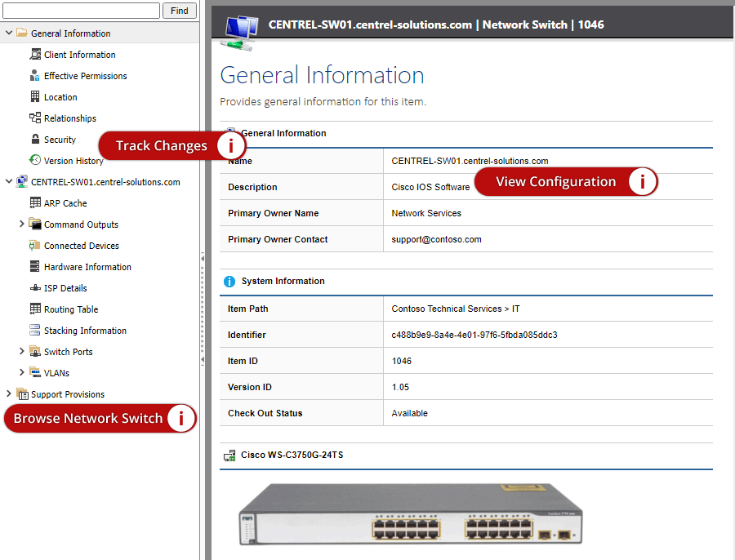
Task: Click the Track Changes info button
Action: [x=230, y=146]
